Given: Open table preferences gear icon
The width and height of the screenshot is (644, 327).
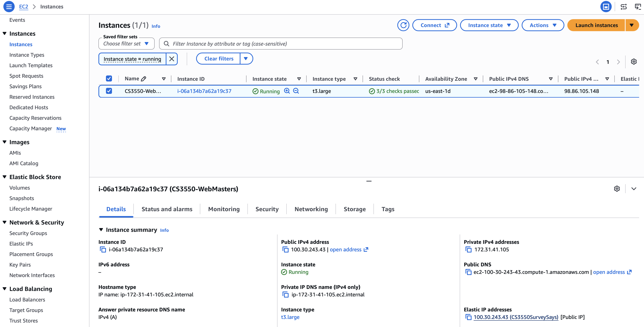Looking at the screenshot, I should (633, 62).
